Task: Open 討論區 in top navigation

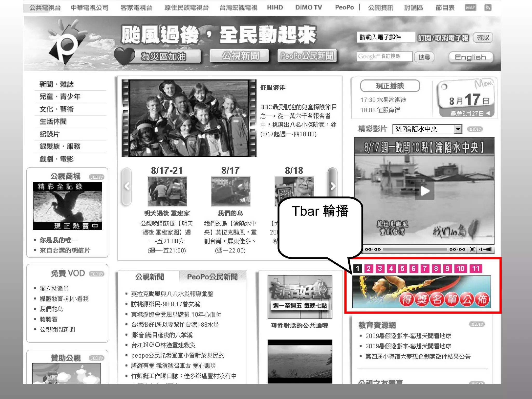Action: (x=414, y=8)
